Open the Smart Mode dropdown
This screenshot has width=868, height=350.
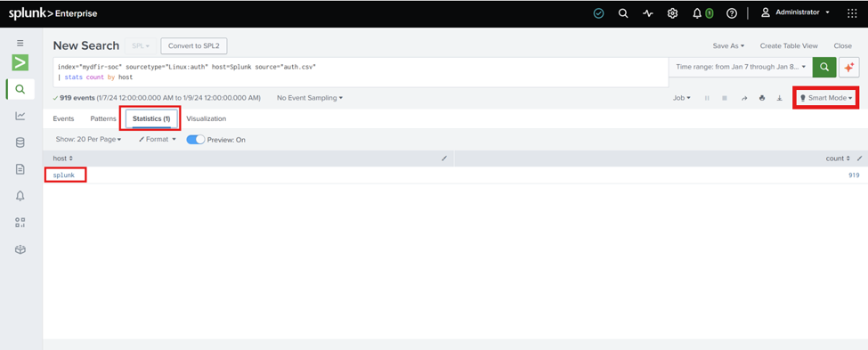click(x=826, y=98)
